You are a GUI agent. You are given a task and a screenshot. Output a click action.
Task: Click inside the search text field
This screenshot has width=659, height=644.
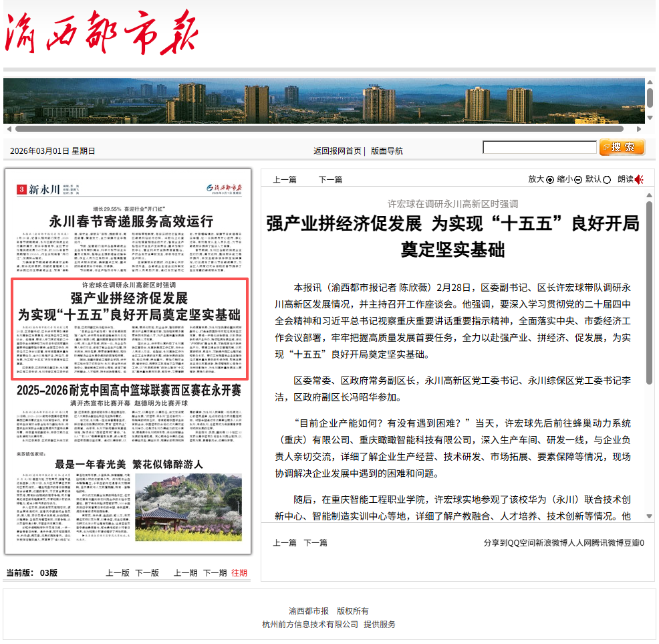[x=539, y=148]
